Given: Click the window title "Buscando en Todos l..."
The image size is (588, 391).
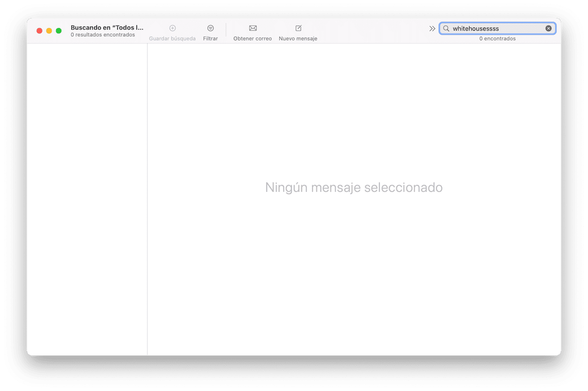Looking at the screenshot, I should coord(107,28).
